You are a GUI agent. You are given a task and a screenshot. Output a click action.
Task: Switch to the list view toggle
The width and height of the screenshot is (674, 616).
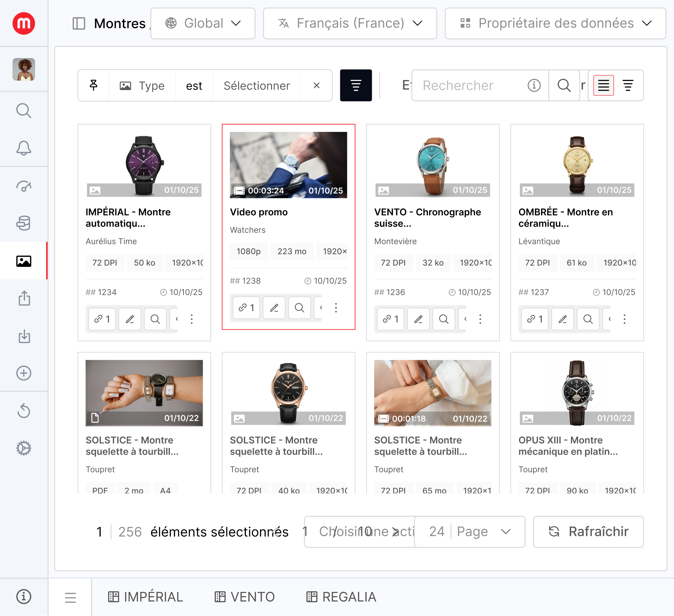(x=603, y=86)
